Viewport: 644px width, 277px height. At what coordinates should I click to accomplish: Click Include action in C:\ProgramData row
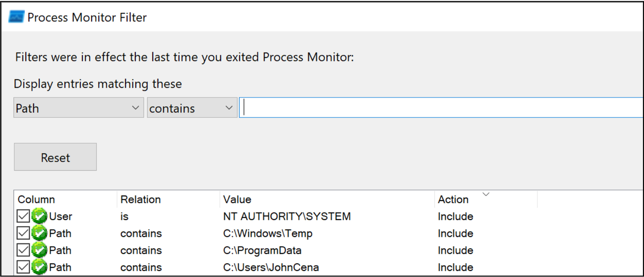455,250
